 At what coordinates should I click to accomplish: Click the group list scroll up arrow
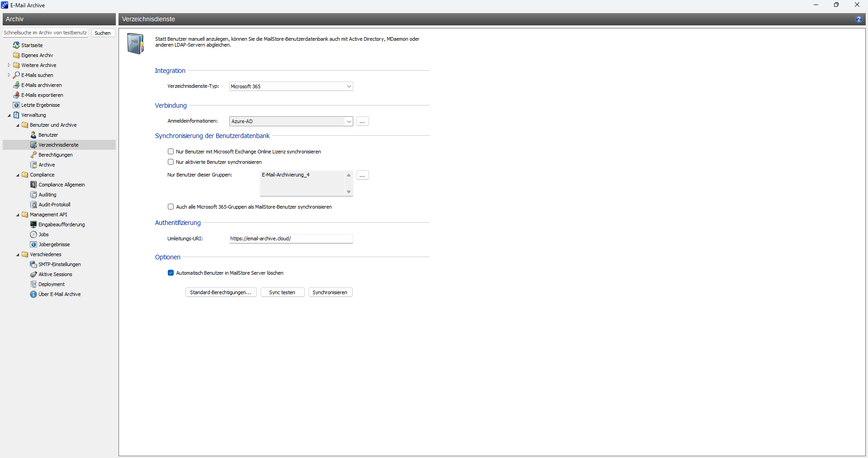point(349,175)
